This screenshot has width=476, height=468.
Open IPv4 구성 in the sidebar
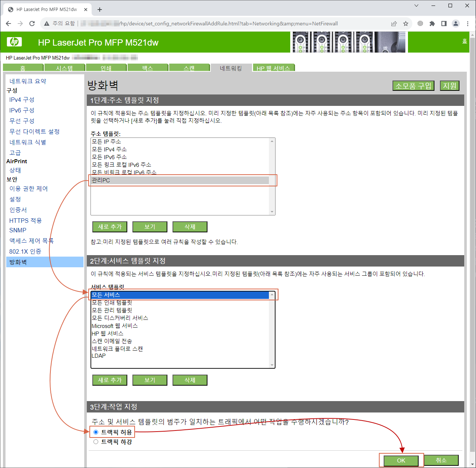pyautogui.click(x=22, y=100)
